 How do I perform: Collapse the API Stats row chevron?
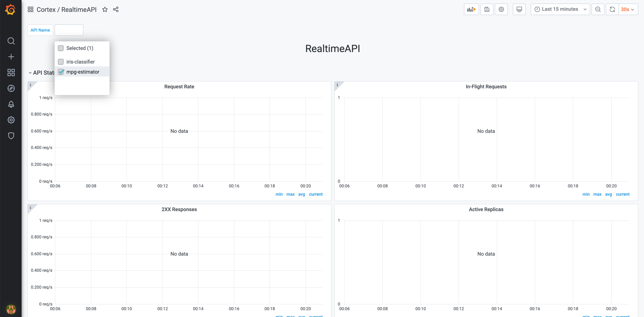tap(30, 73)
